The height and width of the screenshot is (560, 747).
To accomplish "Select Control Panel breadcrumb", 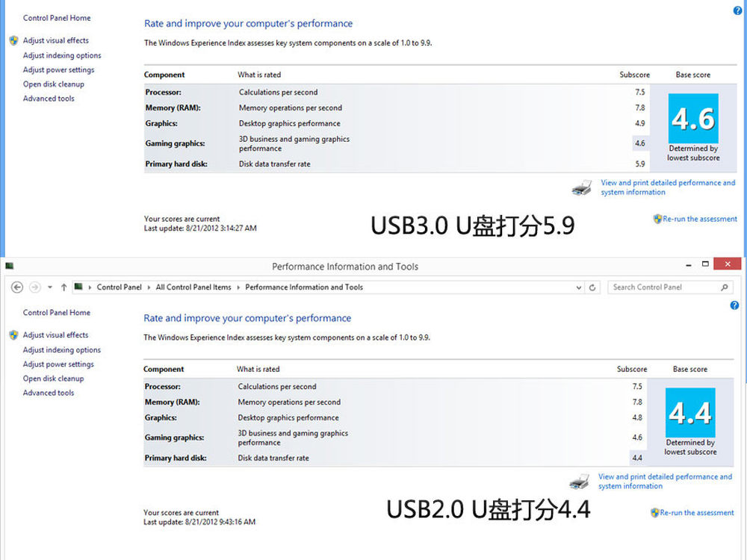I will pyautogui.click(x=119, y=287).
